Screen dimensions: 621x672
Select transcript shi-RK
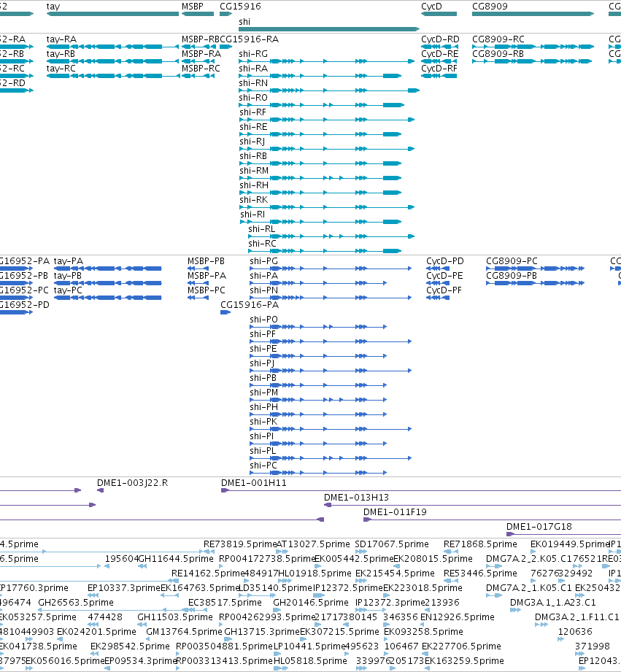click(x=254, y=200)
